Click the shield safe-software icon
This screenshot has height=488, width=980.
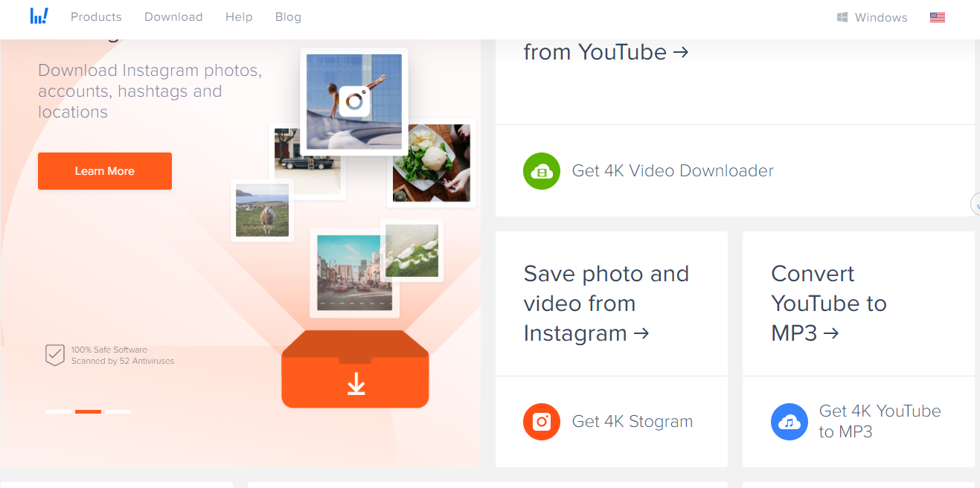click(x=55, y=355)
